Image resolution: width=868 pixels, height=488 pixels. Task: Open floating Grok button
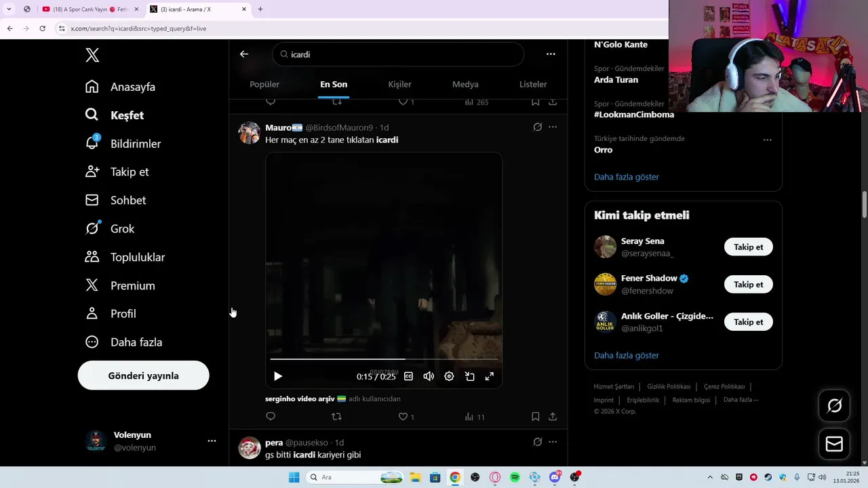point(834,405)
